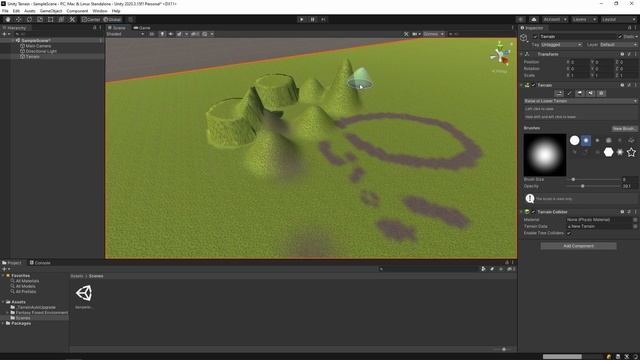Open the Edit menu
This screenshot has height=360, width=640.
pos(16,11)
